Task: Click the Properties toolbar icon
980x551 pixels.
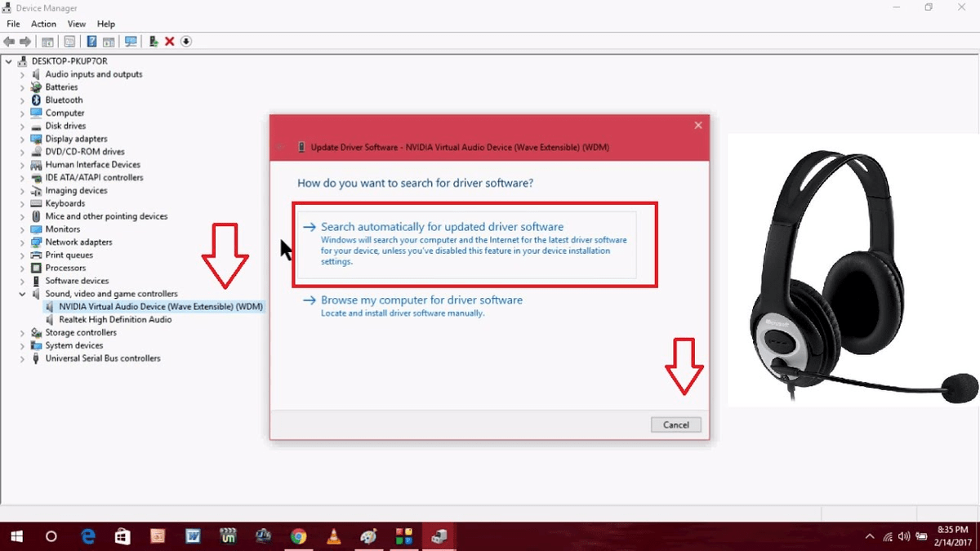Action: point(69,42)
